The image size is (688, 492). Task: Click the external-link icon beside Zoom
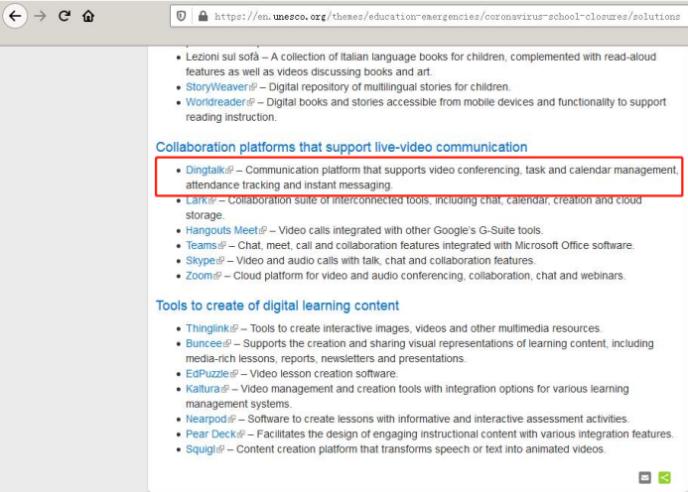(x=217, y=276)
